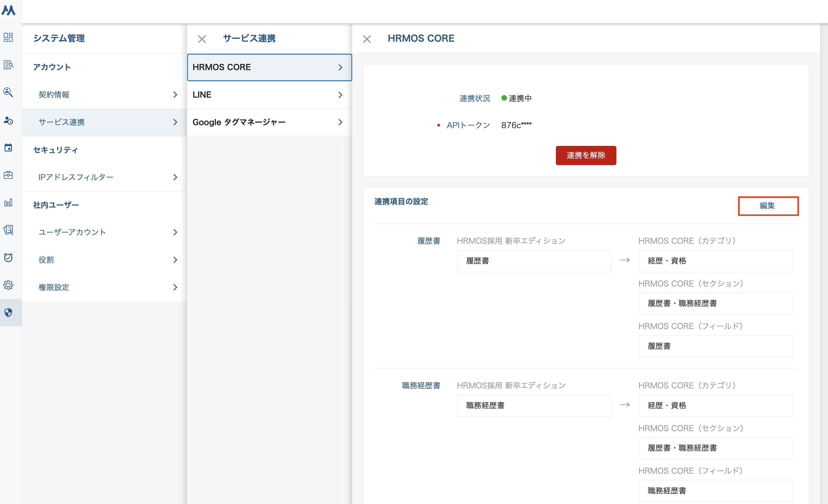
Task: Close the HRMOS CORE panel
Action: [x=367, y=39]
